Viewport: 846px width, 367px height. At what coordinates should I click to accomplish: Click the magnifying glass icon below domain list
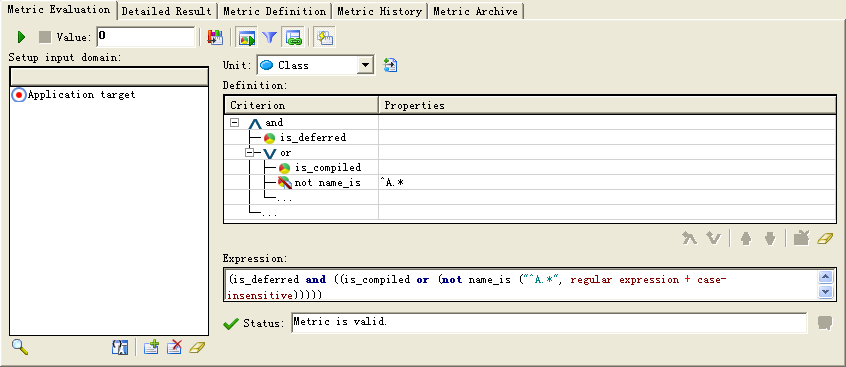coord(20,347)
